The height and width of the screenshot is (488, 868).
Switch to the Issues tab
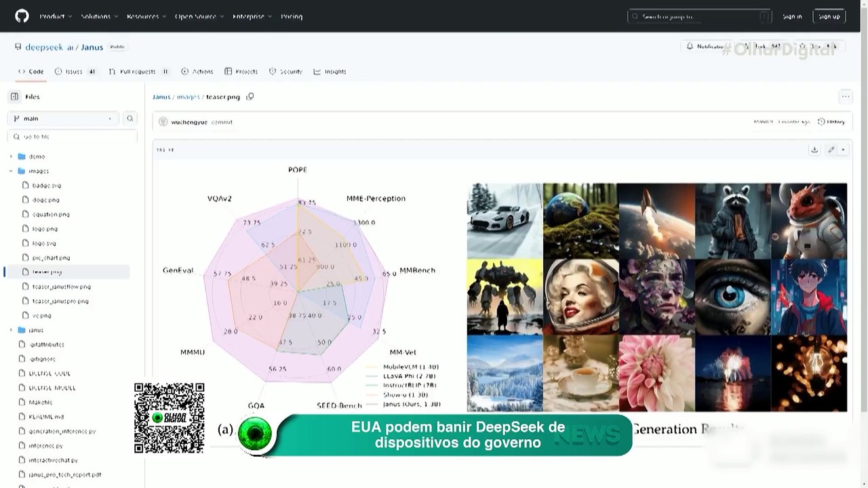coord(75,71)
